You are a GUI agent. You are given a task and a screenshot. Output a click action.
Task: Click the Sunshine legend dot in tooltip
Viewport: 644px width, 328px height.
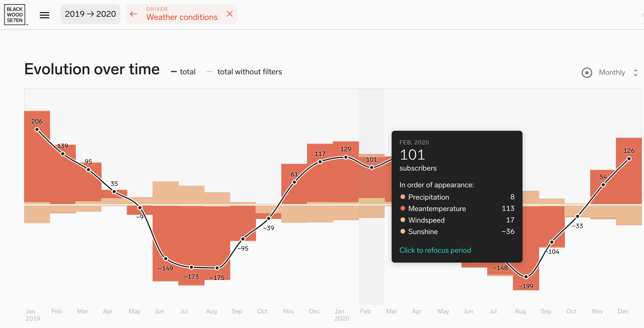pyautogui.click(x=403, y=231)
